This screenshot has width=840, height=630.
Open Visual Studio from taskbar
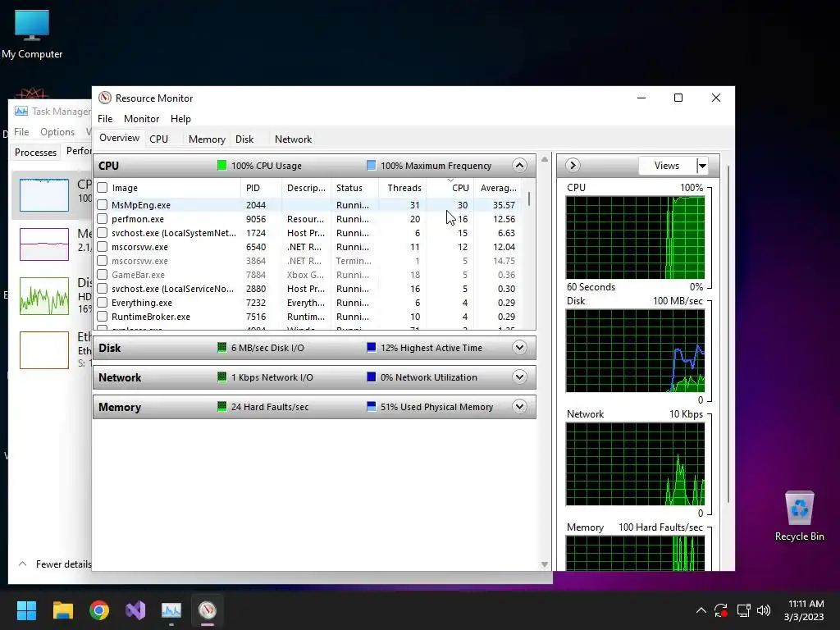(x=135, y=610)
